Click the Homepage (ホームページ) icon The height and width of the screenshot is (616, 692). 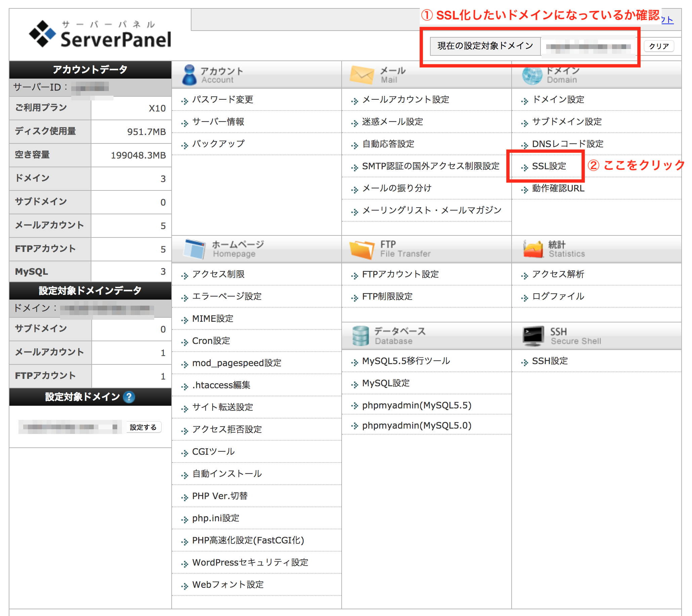pos(194,249)
